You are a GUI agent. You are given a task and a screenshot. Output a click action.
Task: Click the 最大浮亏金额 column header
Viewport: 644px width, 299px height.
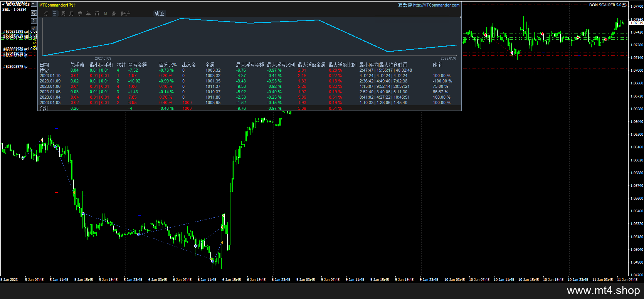pyautogui.click(x=250, y=65)
